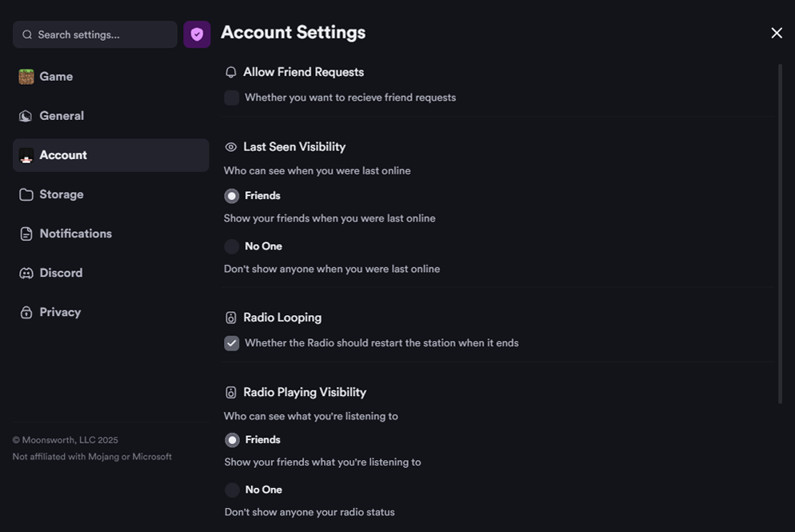Click the Account avatar head icon

tap(26, 155)
